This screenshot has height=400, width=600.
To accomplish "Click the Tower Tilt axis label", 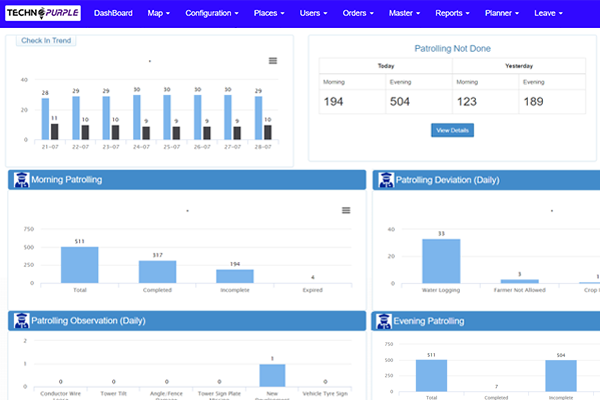I will coord(114,393).
